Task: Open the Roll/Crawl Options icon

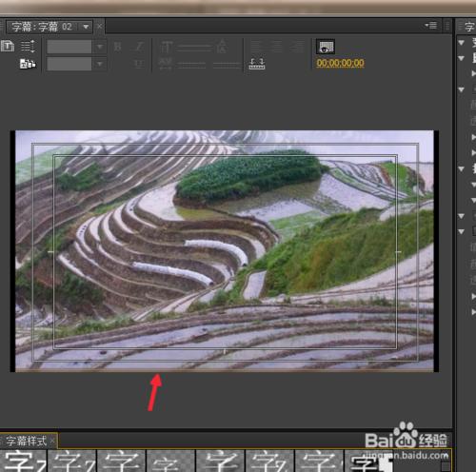Action: click(28, 47)
